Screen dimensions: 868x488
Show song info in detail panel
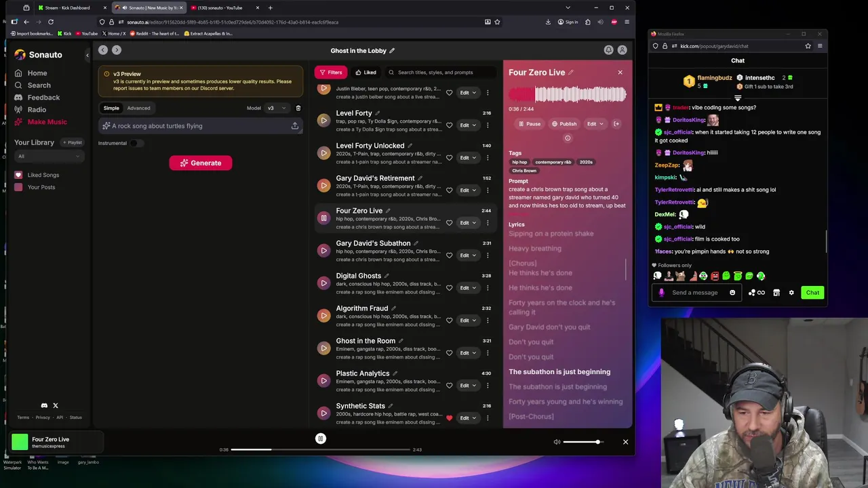click(x=568, y=138)
